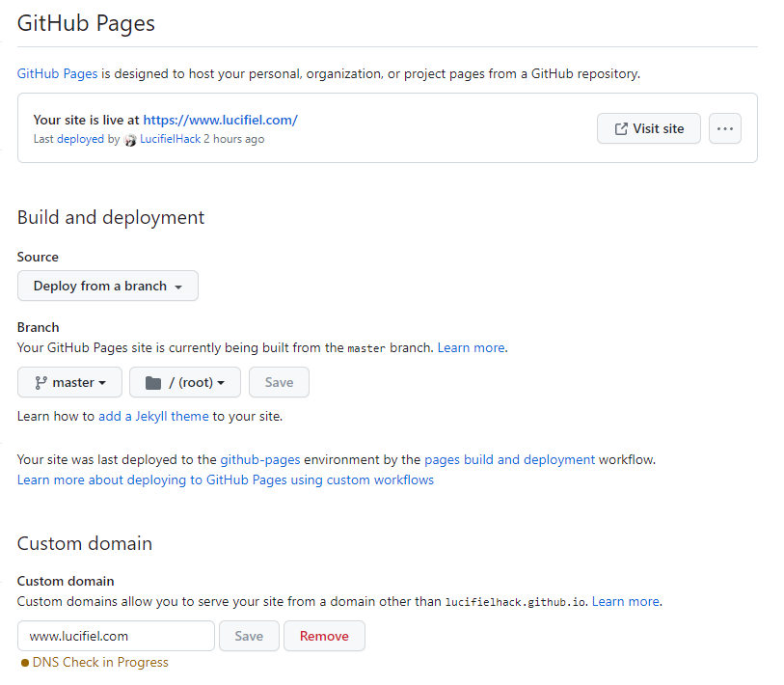Viewport: 784px width, 685px height.
Task: Open the LucifielHack profile link
Action: click(x=170, y=139)
